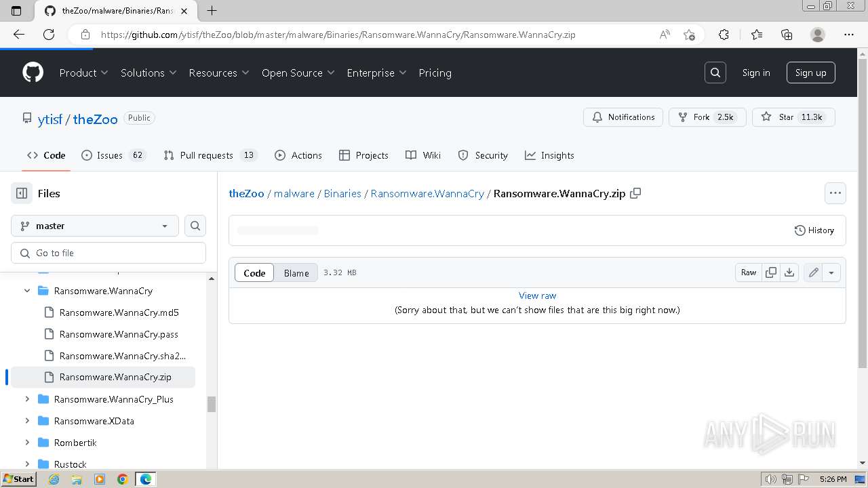This screenshot has height=488, width=868.
Task: Open the Projects tab
Action: point(363,155)
